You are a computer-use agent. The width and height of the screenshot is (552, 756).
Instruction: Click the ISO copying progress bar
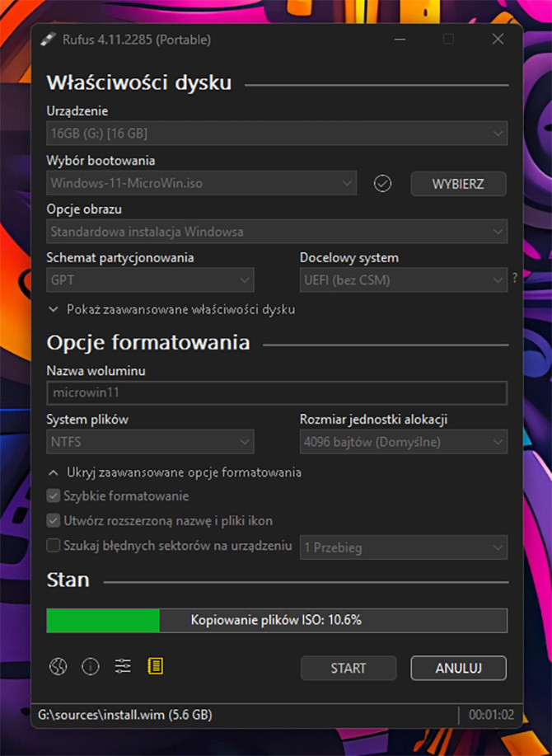(277, 621)
